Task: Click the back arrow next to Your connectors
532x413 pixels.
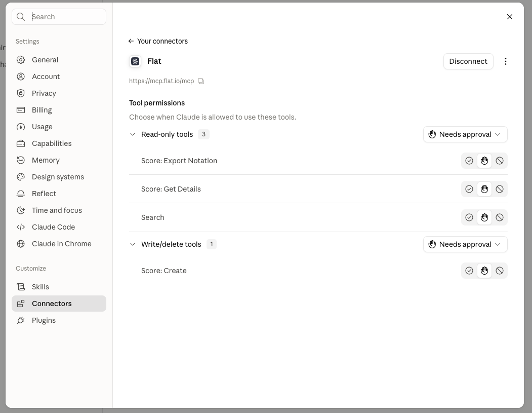Action: click(x=131, y=41)
